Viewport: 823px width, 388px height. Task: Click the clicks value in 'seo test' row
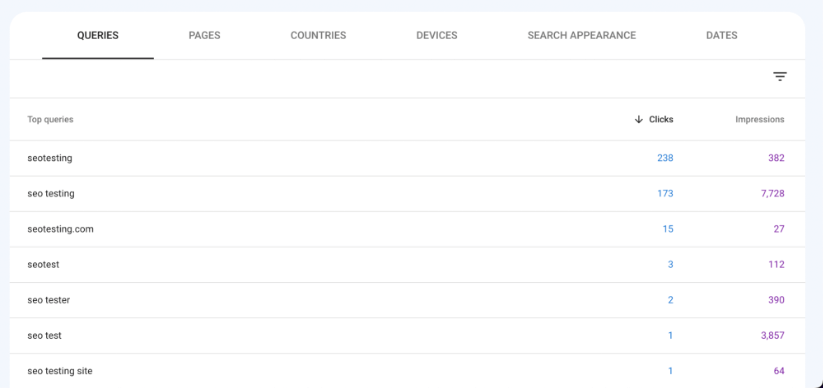tap(670, 335)
